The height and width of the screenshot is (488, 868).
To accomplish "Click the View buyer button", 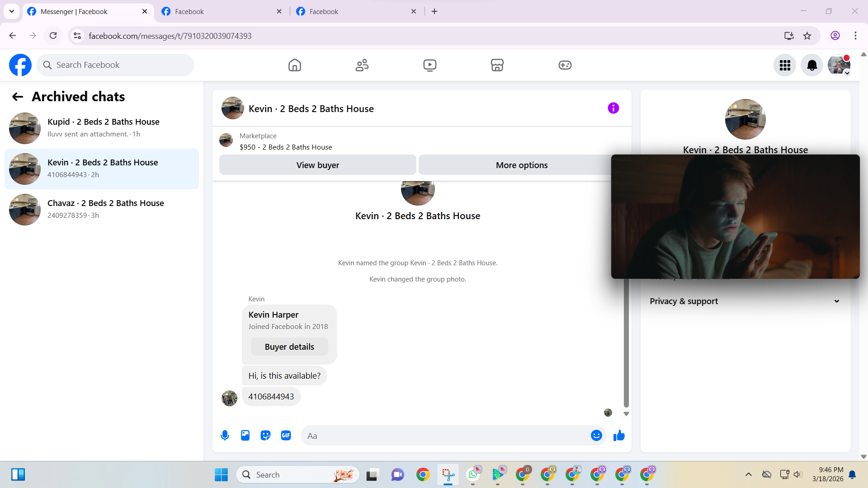I will click(x=317, y=165).
